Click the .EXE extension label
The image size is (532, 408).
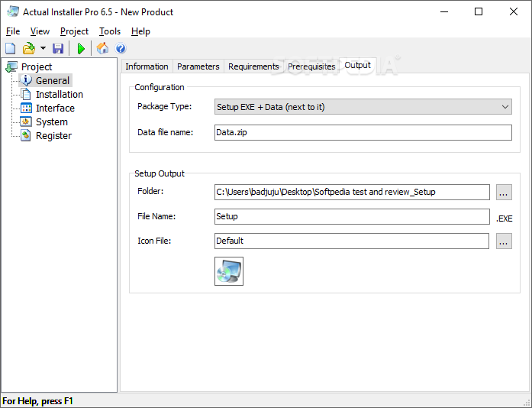[505, 219]
